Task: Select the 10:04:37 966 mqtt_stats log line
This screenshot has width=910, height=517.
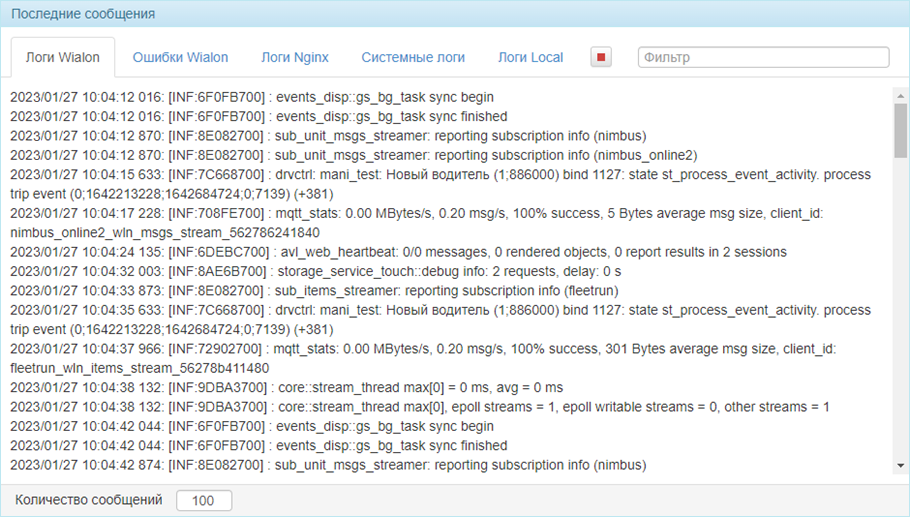Action: pyautogui.click(x=423, y=358)
